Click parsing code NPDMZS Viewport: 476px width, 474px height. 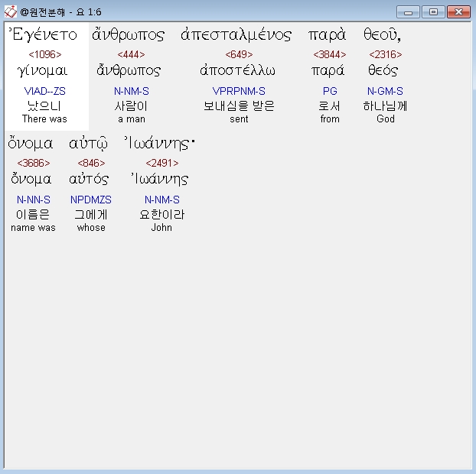click(91, 200)
